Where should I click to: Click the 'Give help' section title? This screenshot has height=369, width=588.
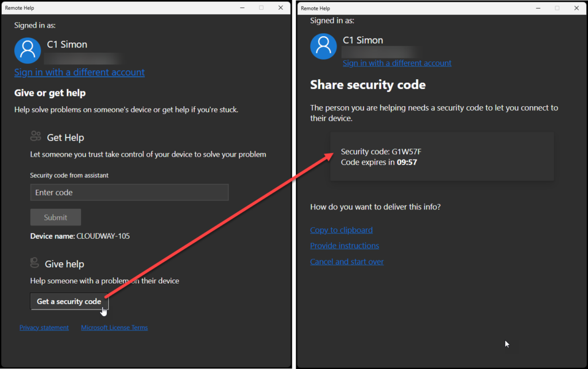coord(64,264)
